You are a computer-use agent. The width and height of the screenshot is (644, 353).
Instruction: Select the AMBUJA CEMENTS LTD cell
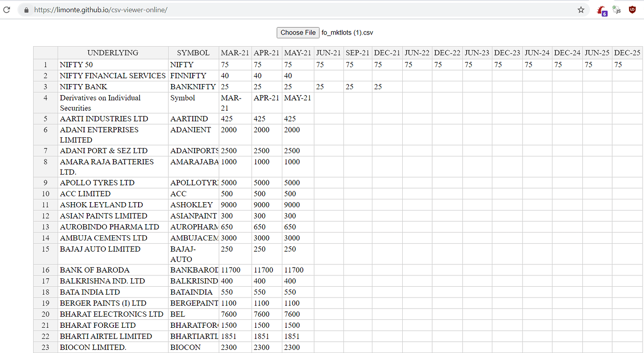tap(113, 238)
